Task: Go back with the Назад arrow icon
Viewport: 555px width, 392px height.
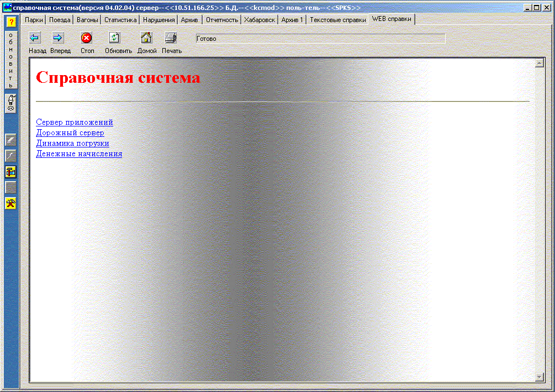Action: click(x=35, y=38)
